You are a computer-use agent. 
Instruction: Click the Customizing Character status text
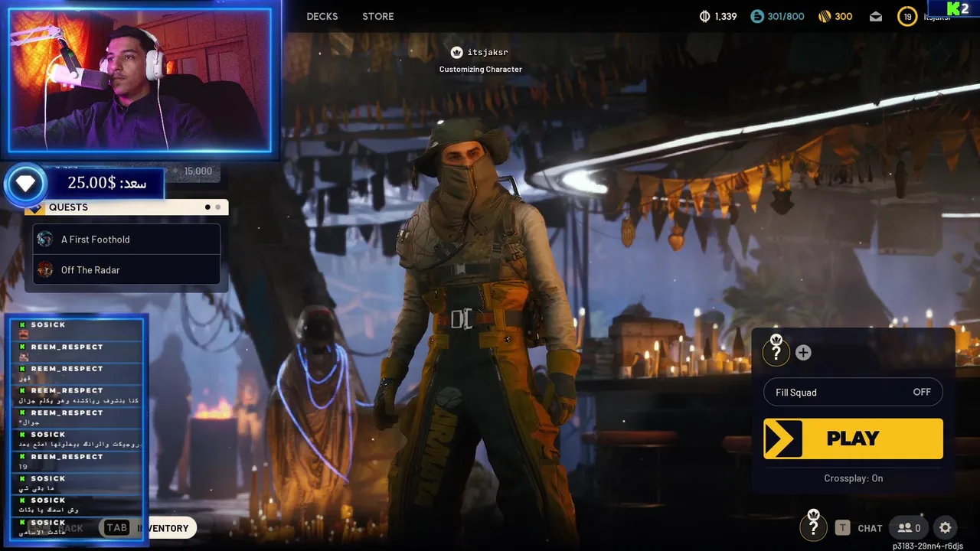[x=481, y=69]
